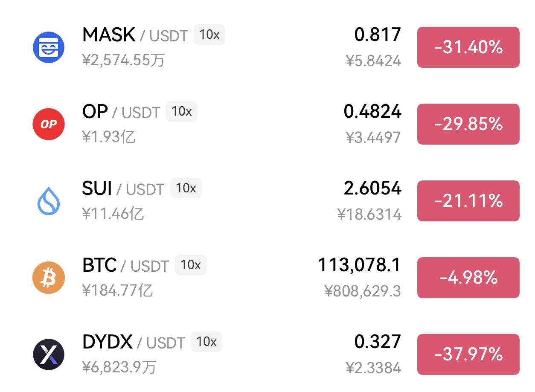Open the BTC / USDT trading pair
The height and width of the screenshot is (392, 535).
[125, 265]
